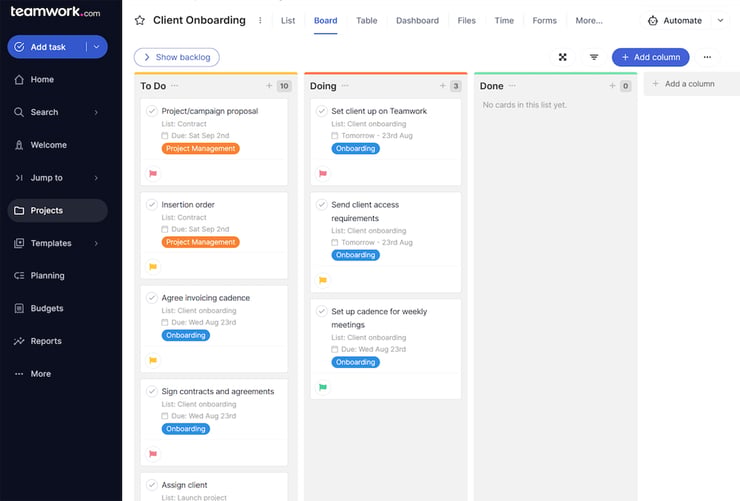
Task: Expand Automate dropdown chevron
Action: 720,20
